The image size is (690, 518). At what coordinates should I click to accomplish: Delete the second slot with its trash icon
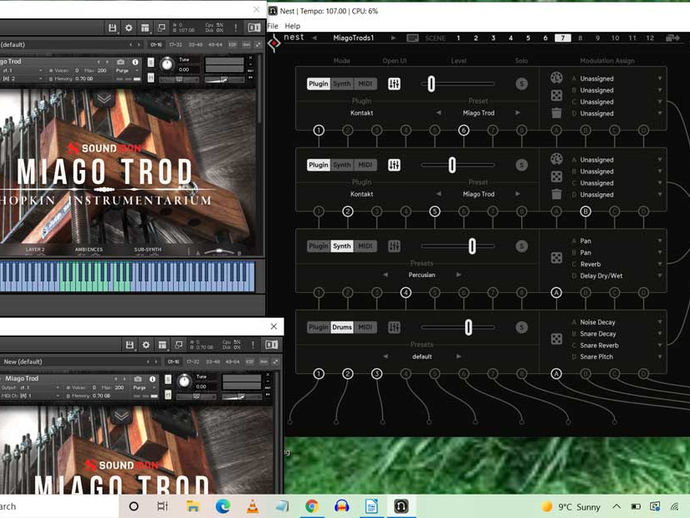[x=556, y=194]
